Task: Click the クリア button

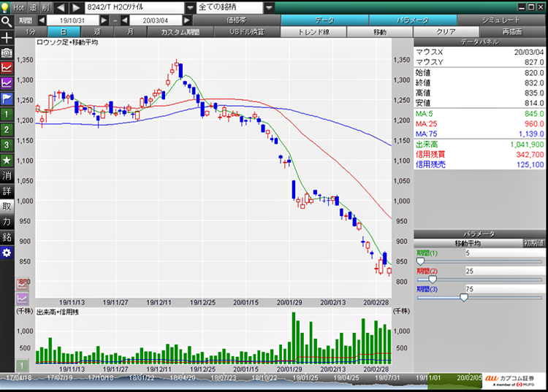Action: [446, 32]
